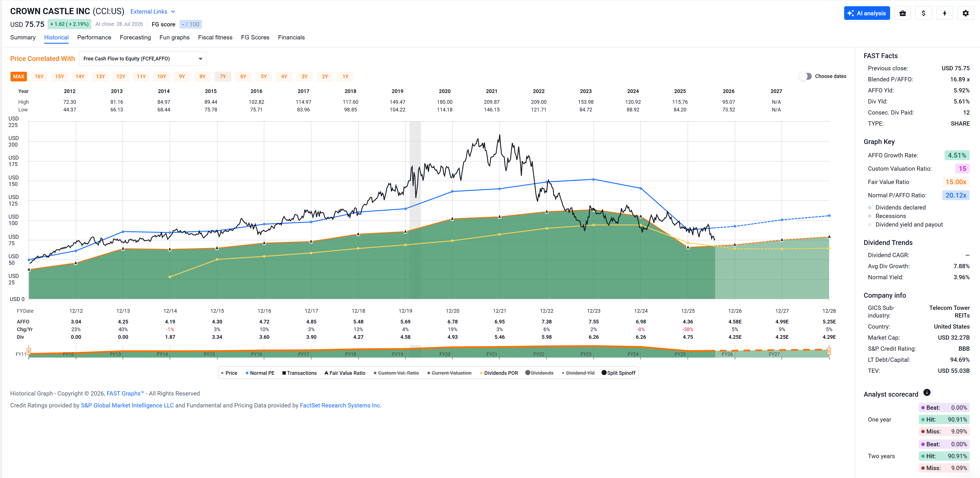The width and height of the screenshot is (980, 478).
Task: Switch to the Forecasting tab
Action: 135,37
